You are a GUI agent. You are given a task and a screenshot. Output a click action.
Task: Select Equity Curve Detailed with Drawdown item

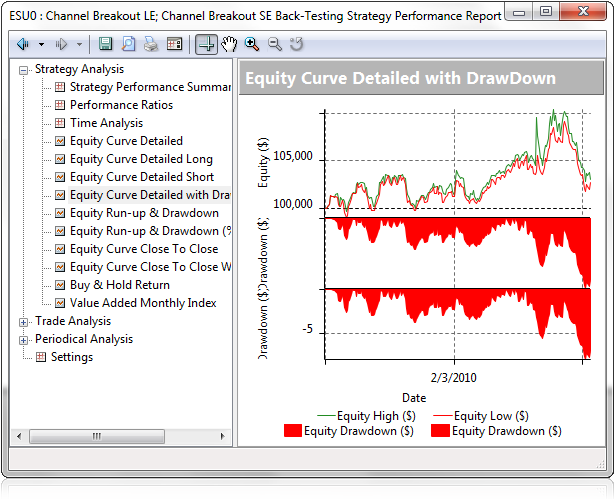150,195
